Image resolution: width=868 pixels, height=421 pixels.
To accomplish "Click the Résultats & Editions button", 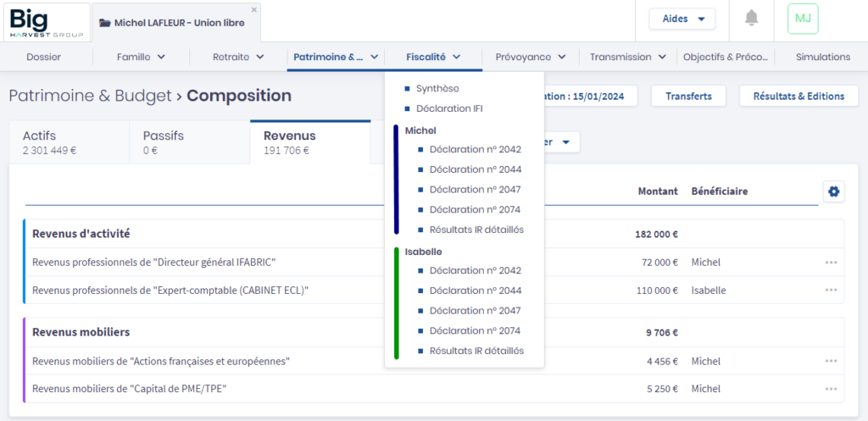I will pyautogui.click(x=798, y=97).
